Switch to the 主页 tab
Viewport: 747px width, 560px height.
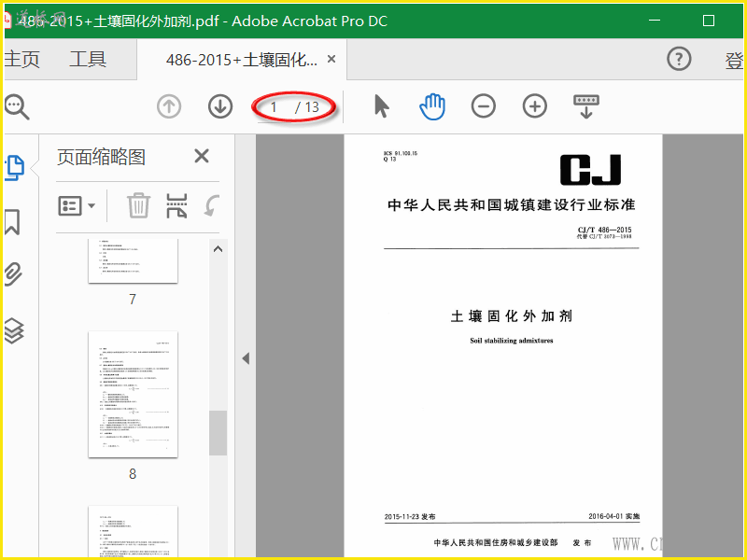(21, 60)
